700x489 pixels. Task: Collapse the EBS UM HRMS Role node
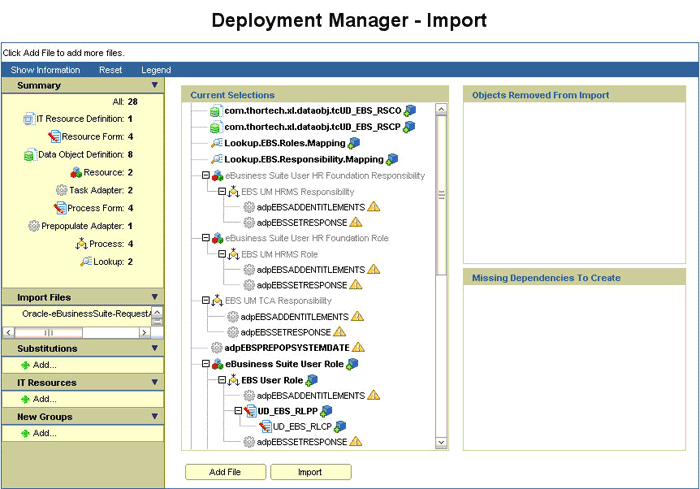pyautogui.click(x=222, y=254)
